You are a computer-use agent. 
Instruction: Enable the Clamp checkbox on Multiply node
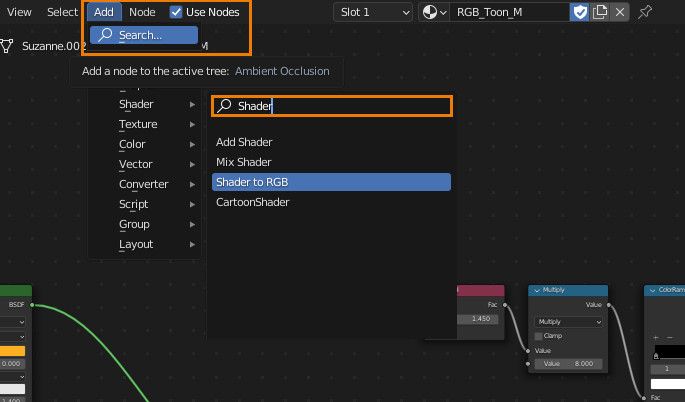[538, 336]
